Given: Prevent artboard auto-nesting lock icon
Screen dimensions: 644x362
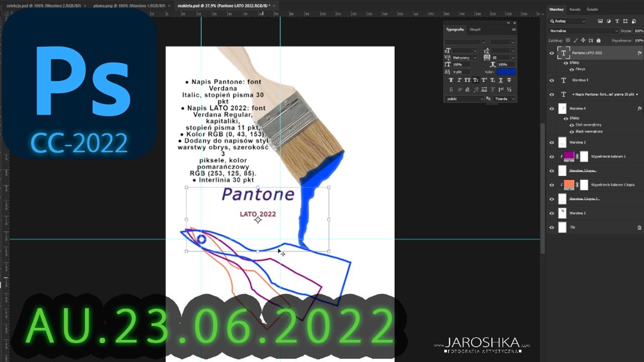Looking at the screenshot, I should point(591,40).
